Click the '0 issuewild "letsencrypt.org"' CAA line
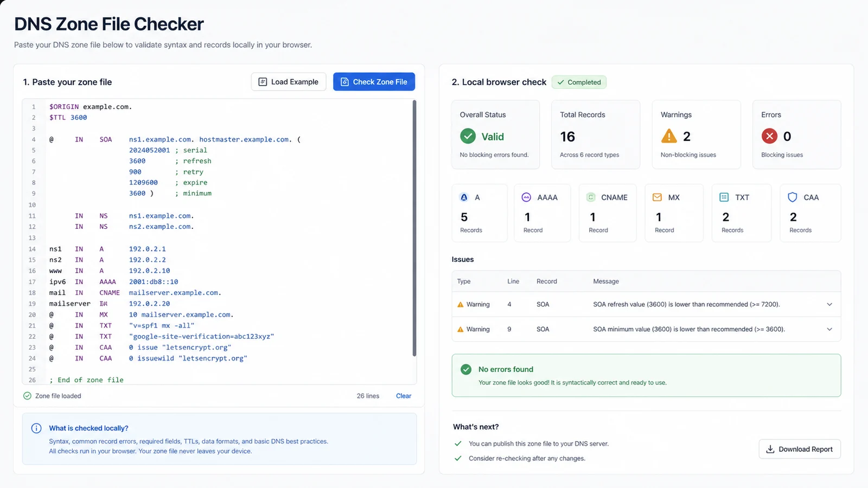The image size is (868, 488). 188,358
